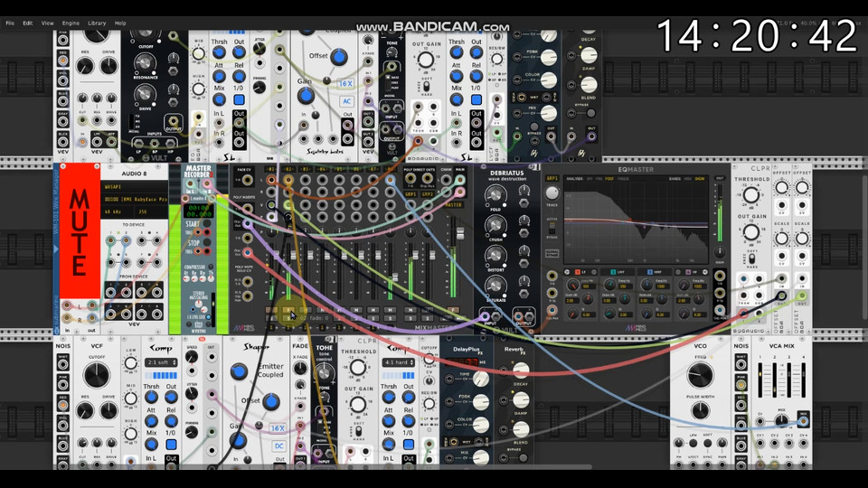Open the Engine menu
This screenshot has width=868, height=488.
coord(71,23)
